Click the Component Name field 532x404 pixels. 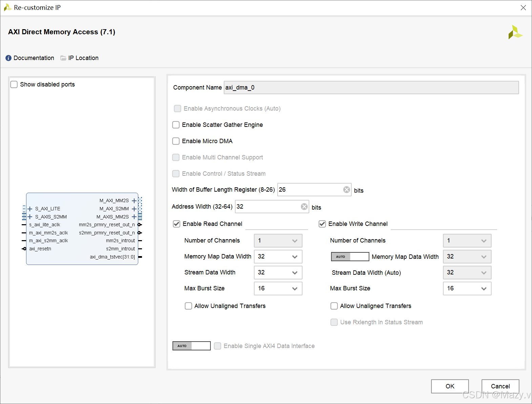371,88
